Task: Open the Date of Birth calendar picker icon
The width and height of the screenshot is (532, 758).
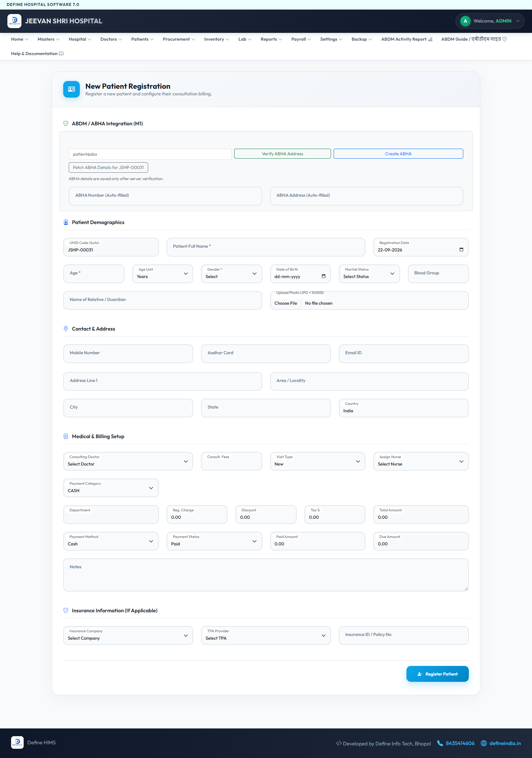Action: pos(324,276)
